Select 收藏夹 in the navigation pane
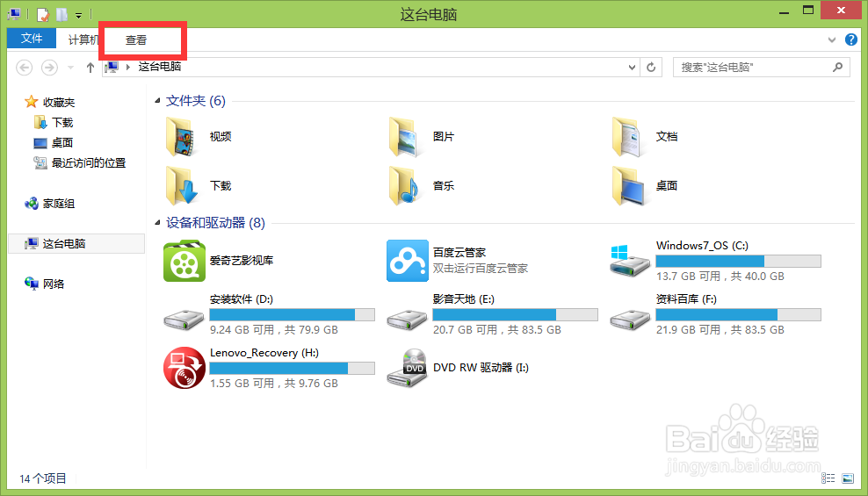 point(59,103)
